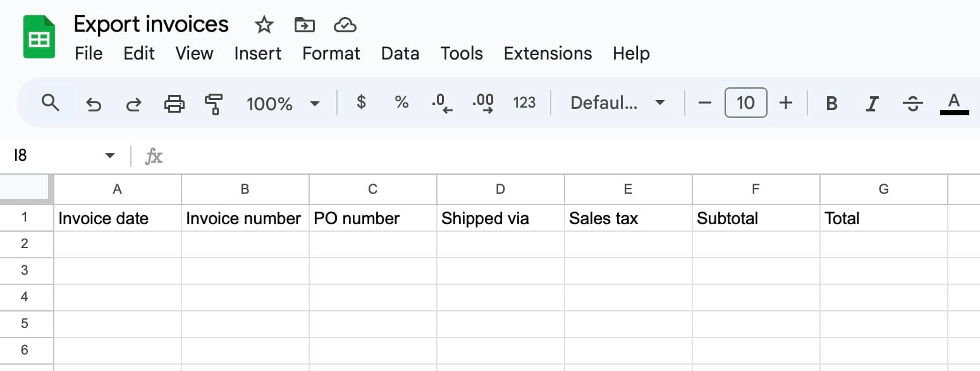Click the undo arrow icon
Image resolution: width=980 pixels, height=371 pixels.
tap(94, 103)
